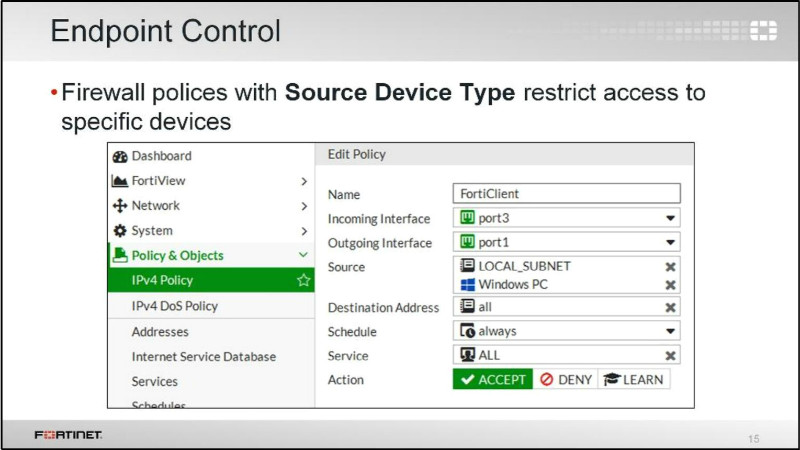
Task: Click the Policy & Objects icon
Action: 120,255
